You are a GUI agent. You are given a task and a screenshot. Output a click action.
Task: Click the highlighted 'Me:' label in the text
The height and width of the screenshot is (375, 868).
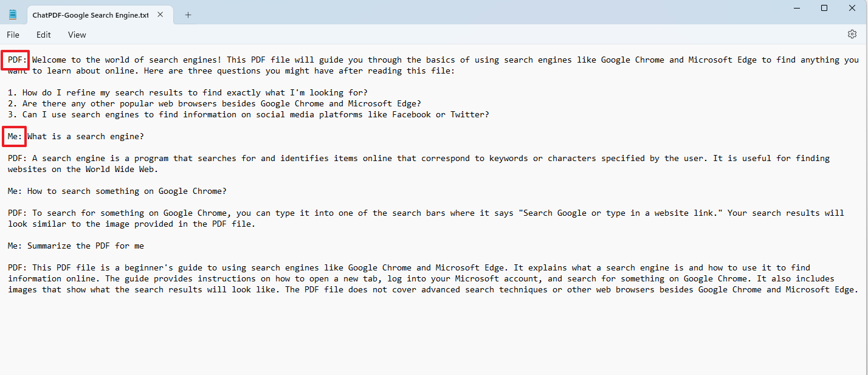point(14,136)
